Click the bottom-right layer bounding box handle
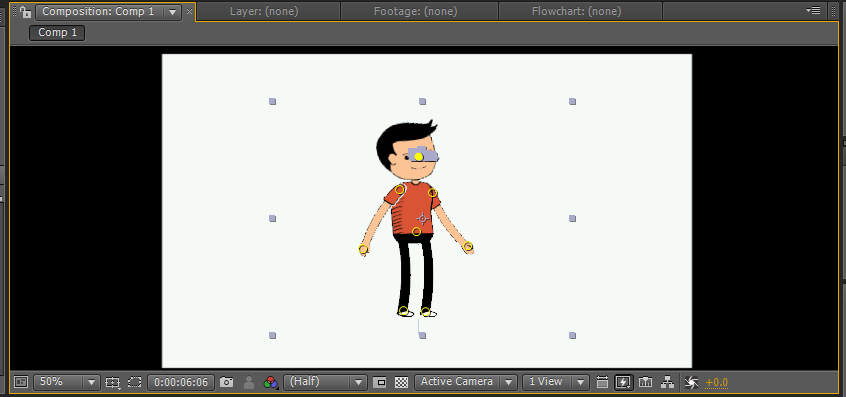Viewport: 846px width, 397px height. 572,336
